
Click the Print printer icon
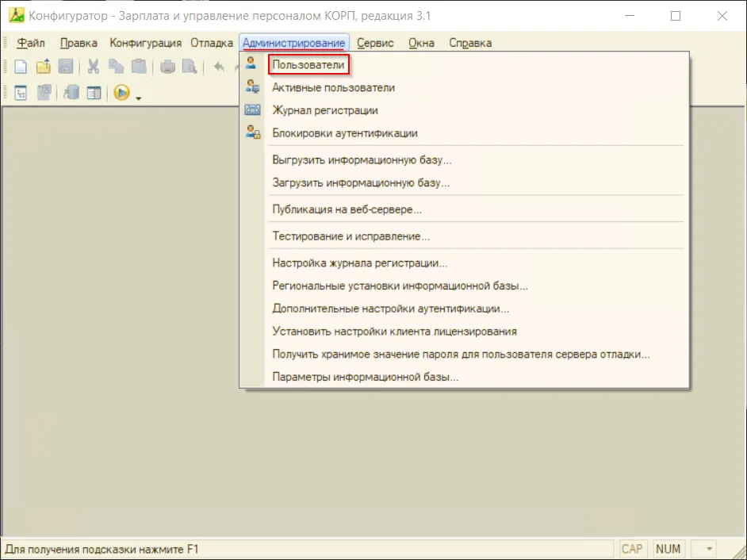click(x=167, y=67)
